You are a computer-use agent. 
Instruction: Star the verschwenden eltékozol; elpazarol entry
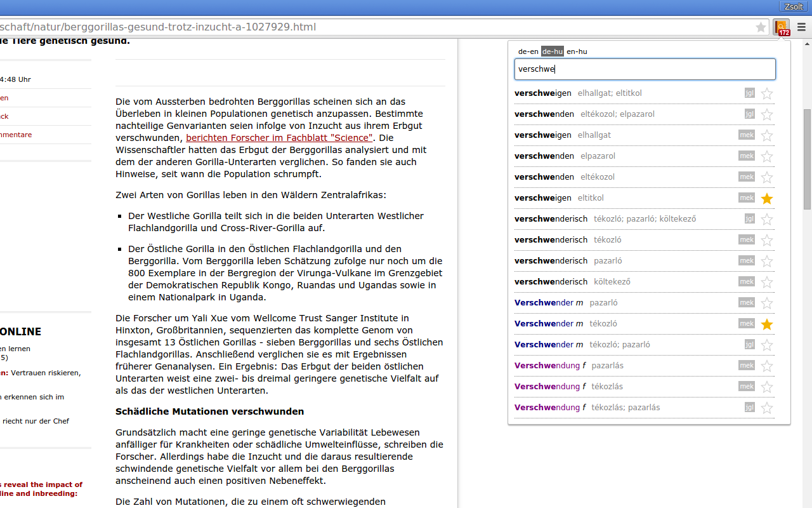pos(767,114)
